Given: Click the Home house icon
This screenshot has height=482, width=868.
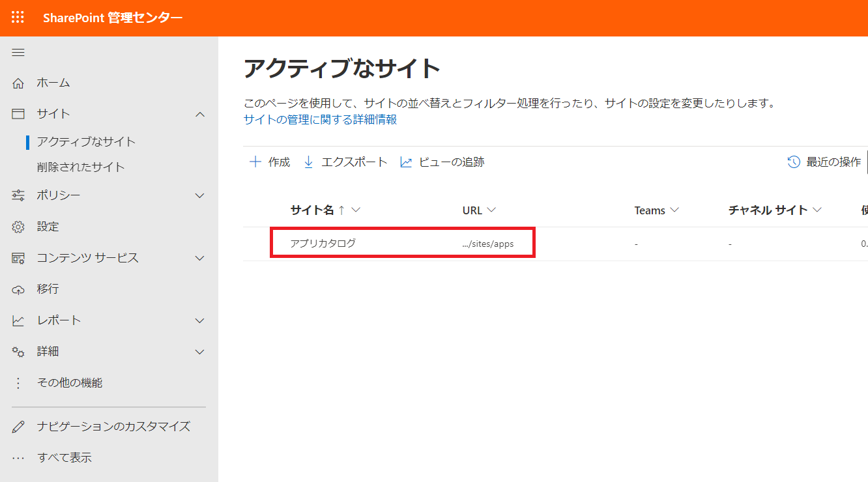Looking at the screenshot, I should [18, 83].
